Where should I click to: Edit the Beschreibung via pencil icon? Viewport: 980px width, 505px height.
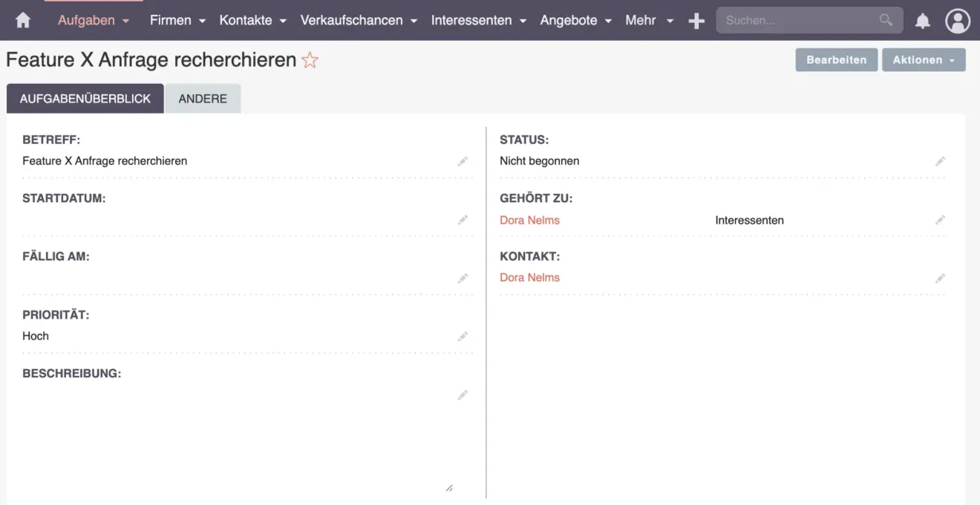coord(463,395)
